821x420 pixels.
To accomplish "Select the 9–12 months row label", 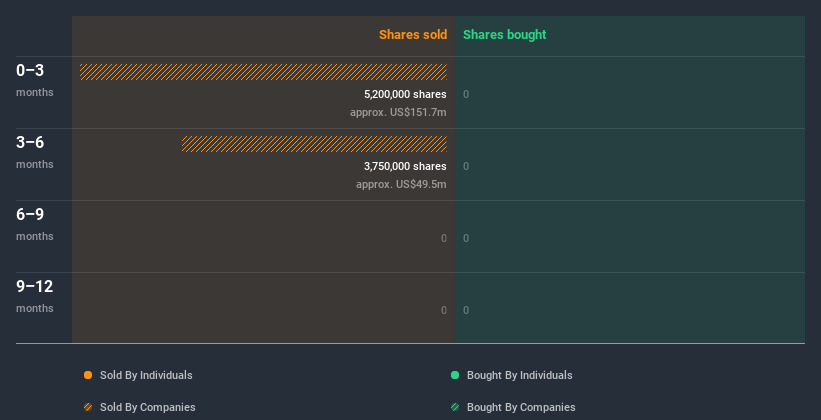I will (34, 295).
